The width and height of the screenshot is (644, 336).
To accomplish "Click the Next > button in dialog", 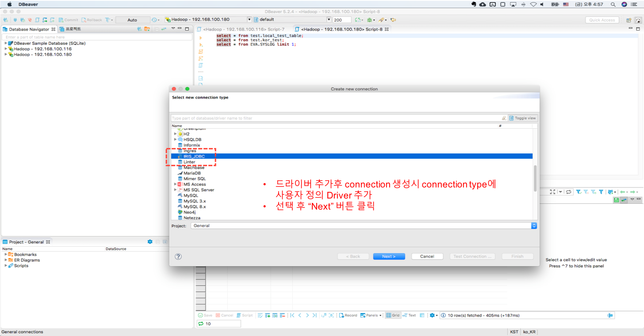I will point(389,256).
